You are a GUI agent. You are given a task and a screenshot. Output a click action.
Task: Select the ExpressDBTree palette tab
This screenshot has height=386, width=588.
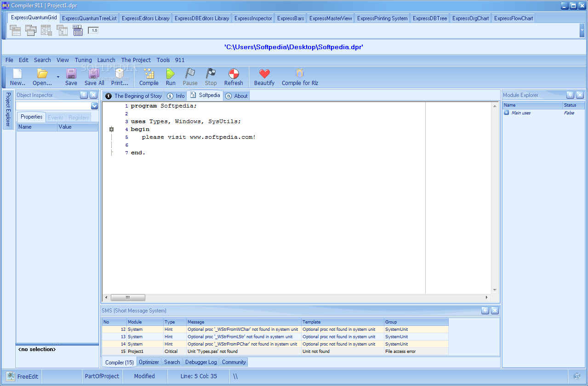coord(430,18)
